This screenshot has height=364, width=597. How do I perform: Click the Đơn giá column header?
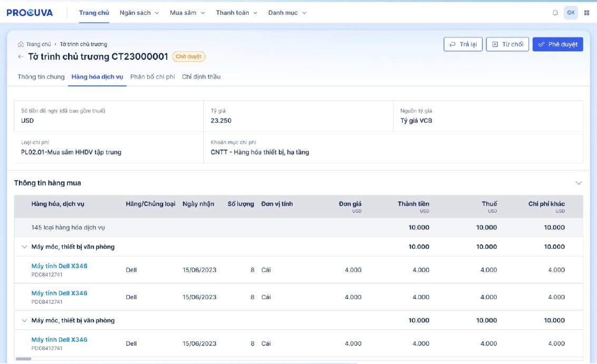click(x=350, y=204)
